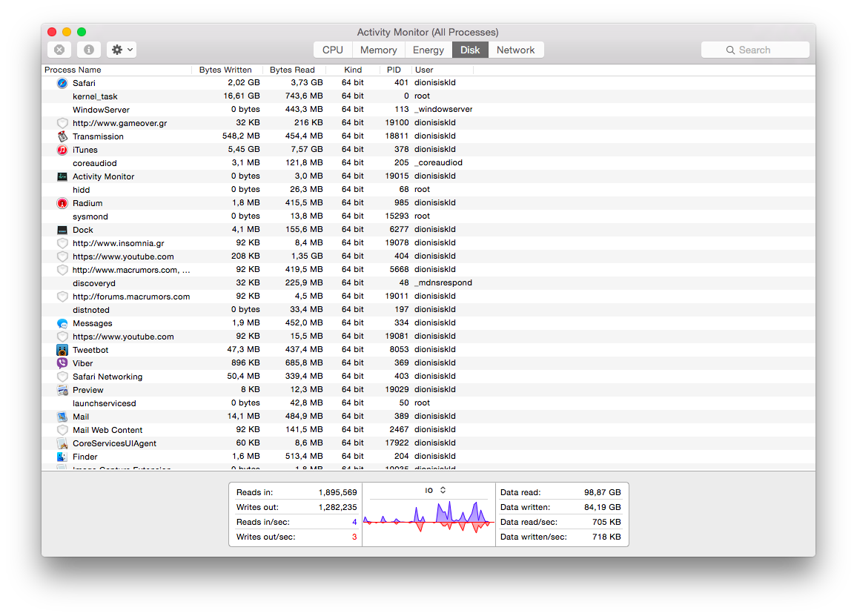857x616 pixels.
Task: Open the gear action dropdown menu
Action: [x=122, y=50]
